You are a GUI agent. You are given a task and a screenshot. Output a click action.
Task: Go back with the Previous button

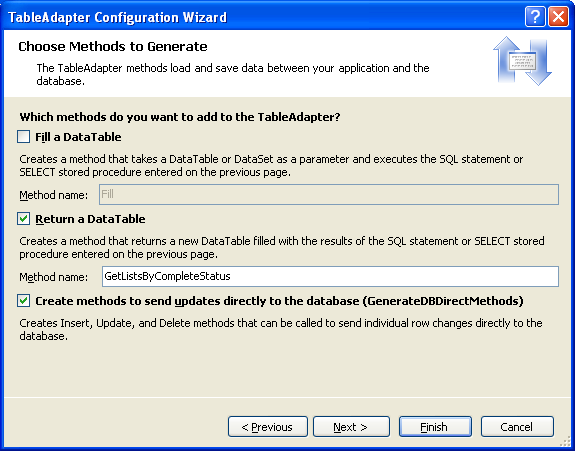268,427
